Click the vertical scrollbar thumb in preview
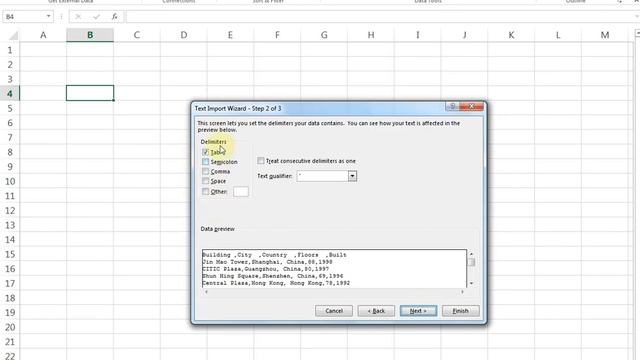This screenshot has height=360, width=640. (471, 262)
